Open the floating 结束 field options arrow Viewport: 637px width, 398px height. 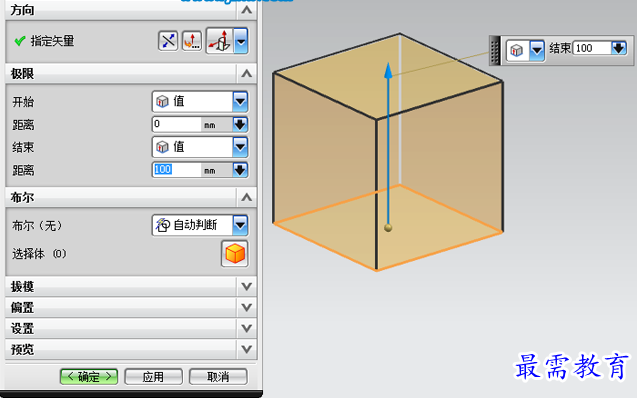619,48
